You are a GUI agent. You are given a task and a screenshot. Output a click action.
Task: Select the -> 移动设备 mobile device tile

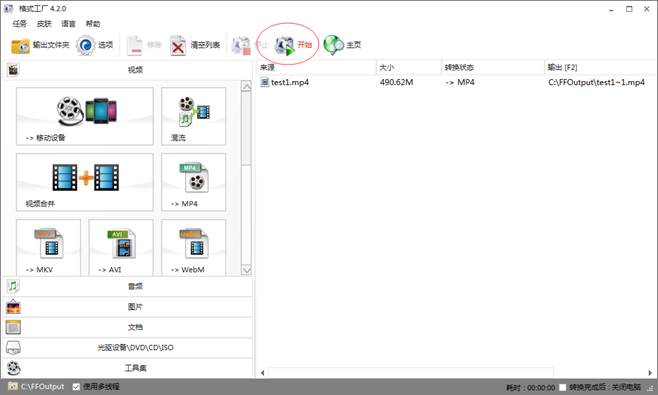85,116
